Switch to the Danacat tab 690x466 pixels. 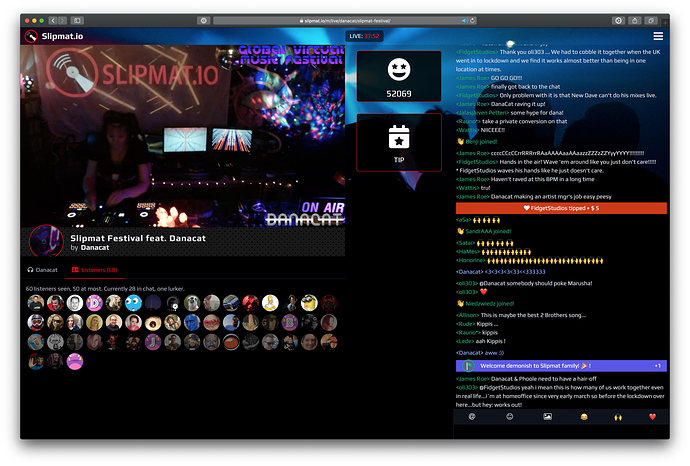pyautogui.click(x=43, y=270)
